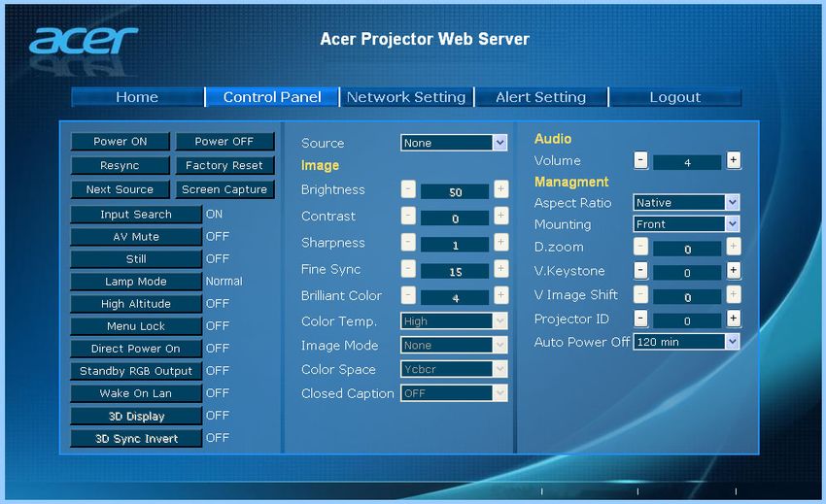Increase V.Keystone with plus button
The width and height of the screenshot is (826, 504).
click(734, 271)
